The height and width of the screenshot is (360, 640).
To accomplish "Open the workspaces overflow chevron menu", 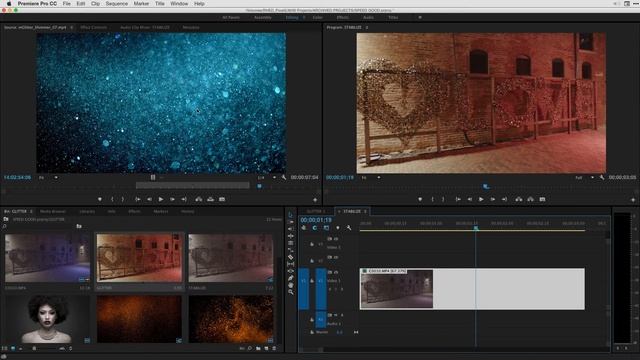I will pos(420,18).
